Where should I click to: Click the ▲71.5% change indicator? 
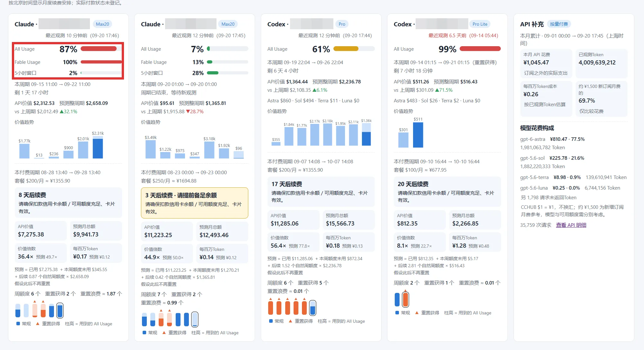coord(444,90)
